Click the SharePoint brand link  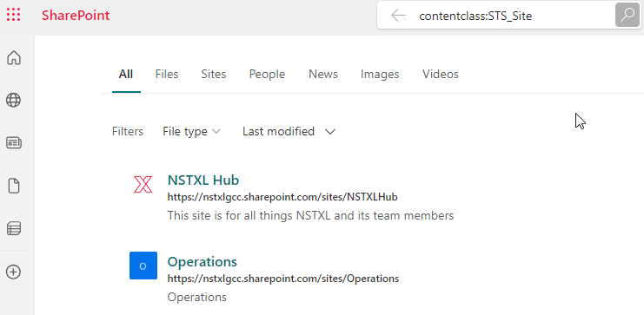click(76, 16)
